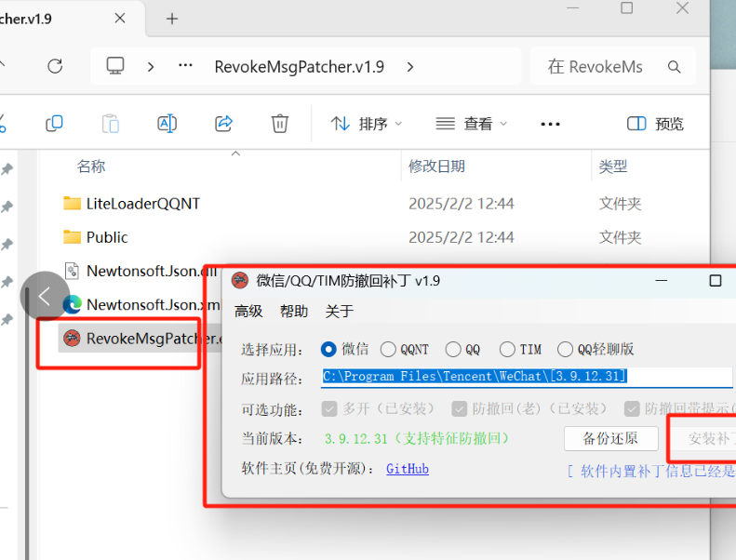The image size is (736, 560).
Task: Click LiteLoaderQQNT date 2025/2/2 12:44
Action: (461, 204)
